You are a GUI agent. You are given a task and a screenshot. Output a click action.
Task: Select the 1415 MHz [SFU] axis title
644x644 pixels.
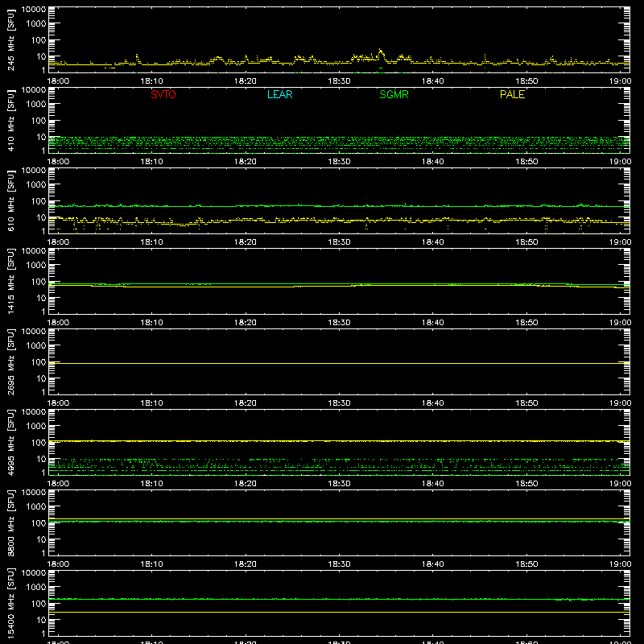click(x=11, y=281)
